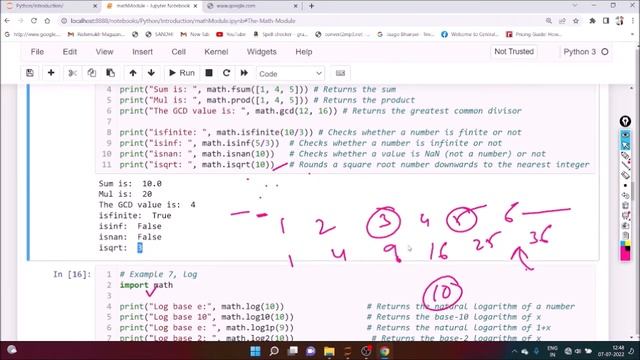Open the command palette keyboard icon
This screenshot has height=360, width=640.
coord(340,73)
